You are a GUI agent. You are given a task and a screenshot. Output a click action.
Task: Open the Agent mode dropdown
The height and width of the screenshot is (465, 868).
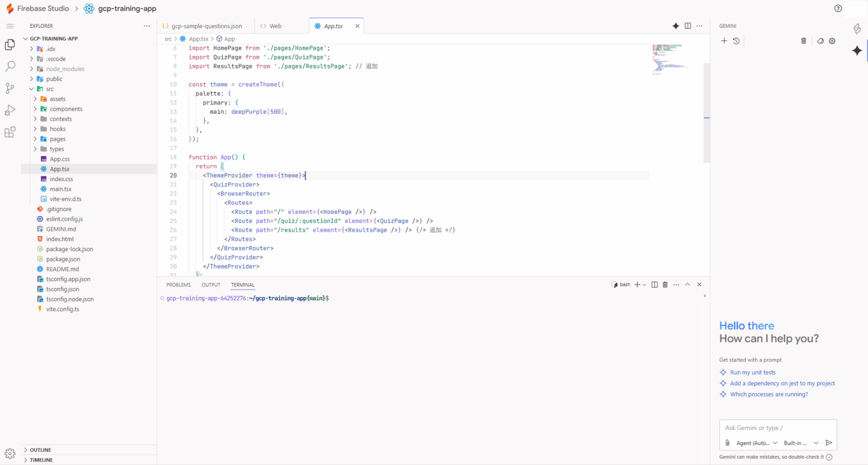point(757,443)
